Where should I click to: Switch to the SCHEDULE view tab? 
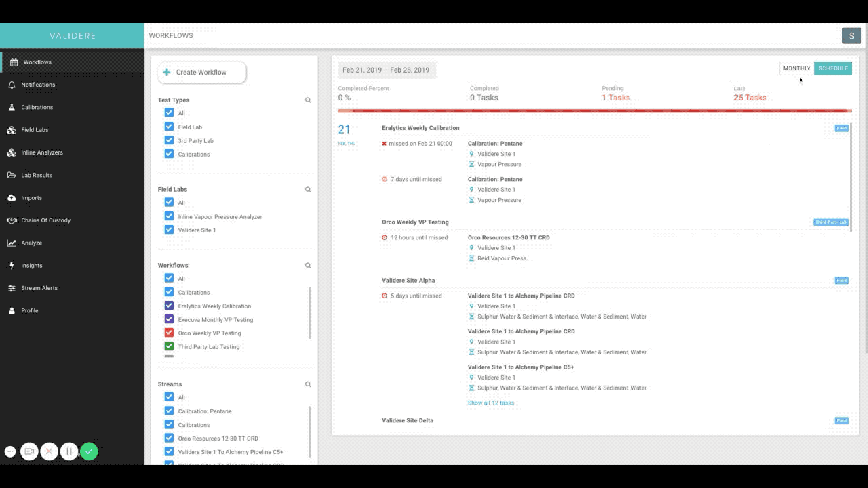833,68
